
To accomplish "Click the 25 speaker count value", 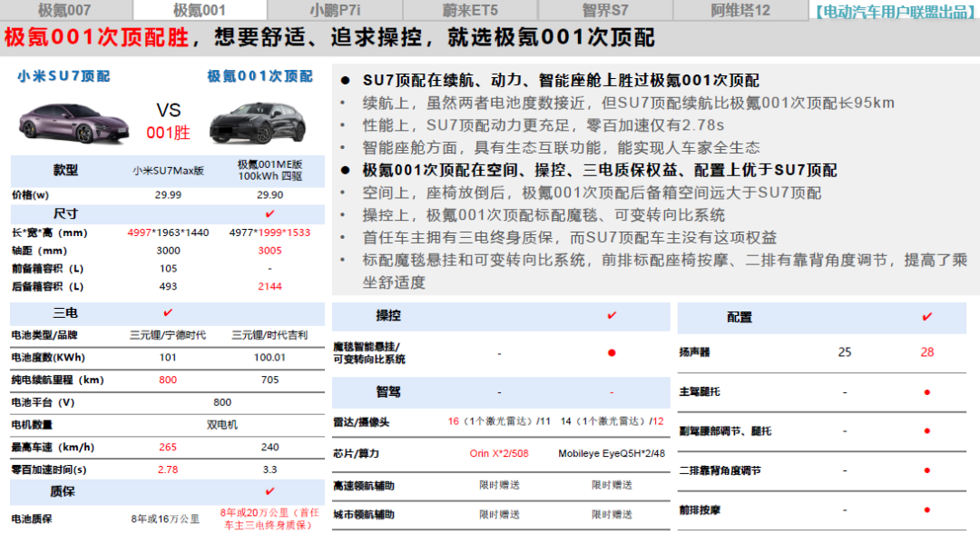I will coord(845,352).
